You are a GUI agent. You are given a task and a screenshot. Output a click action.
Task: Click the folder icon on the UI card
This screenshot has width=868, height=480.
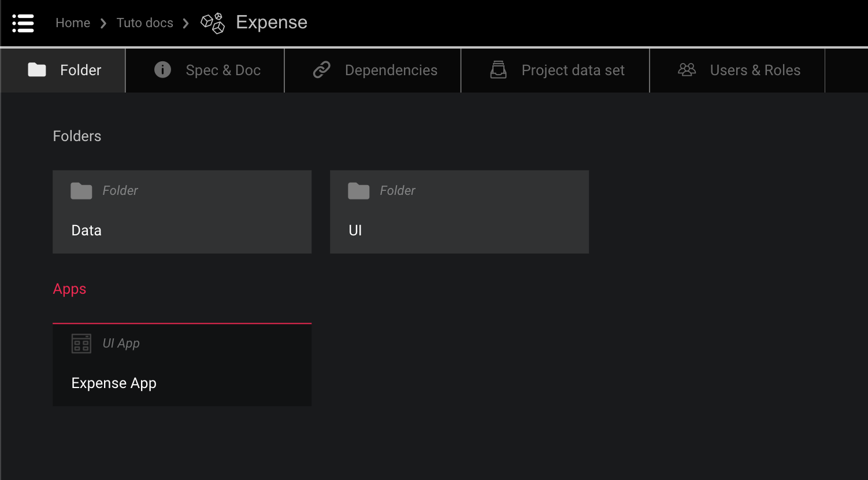point(358,190)
